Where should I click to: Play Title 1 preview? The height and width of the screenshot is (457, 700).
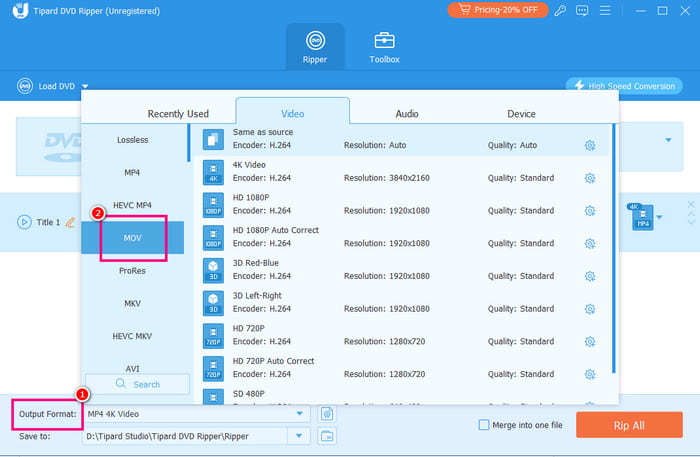point(24,222)
